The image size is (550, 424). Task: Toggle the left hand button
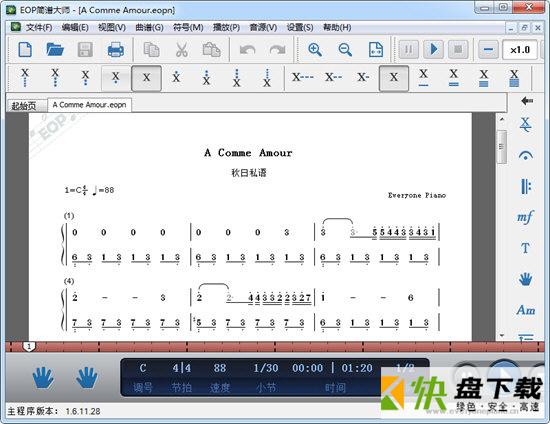pyautogui.click(x=43, y=378)
